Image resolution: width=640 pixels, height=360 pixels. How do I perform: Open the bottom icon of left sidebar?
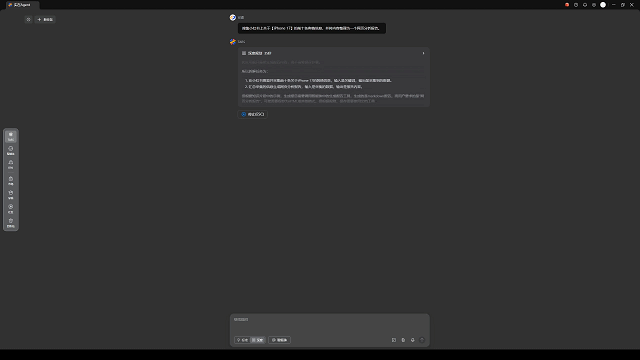pos(11,222)
